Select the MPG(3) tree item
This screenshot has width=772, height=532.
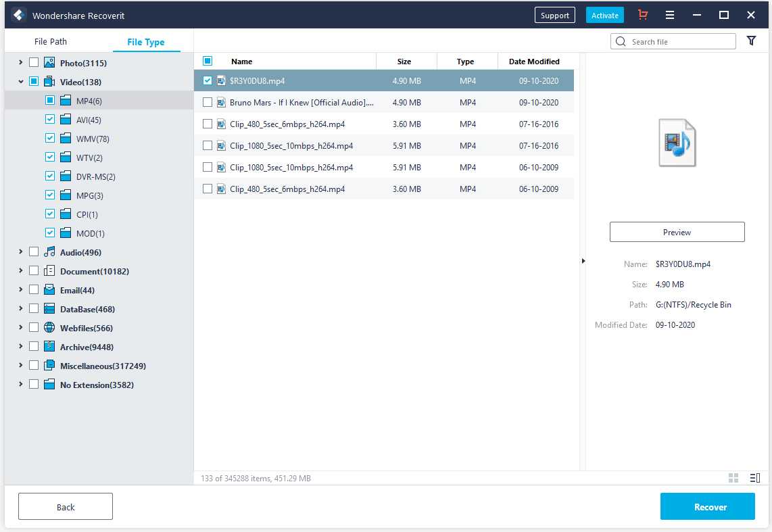[90, 195]
